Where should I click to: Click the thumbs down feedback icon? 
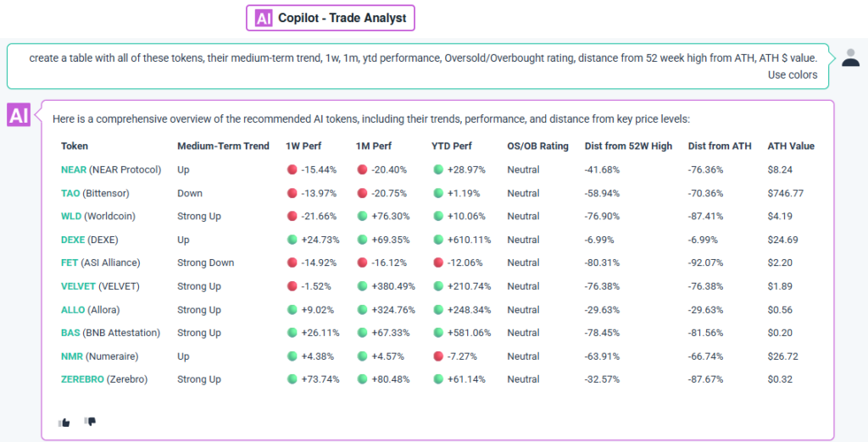point(90,422)
